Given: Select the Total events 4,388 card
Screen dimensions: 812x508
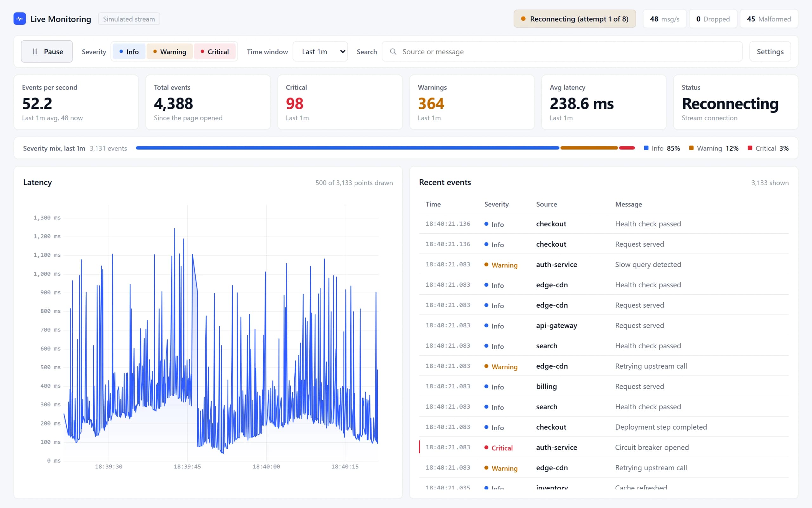Looking at the screenshot, I should point(208,102).
